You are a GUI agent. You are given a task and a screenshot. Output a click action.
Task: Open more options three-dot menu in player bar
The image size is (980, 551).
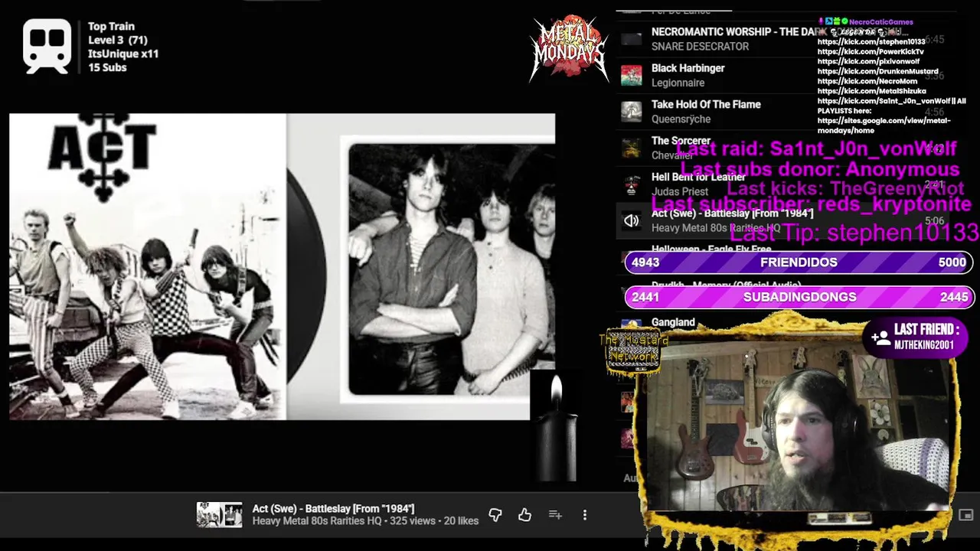coord(584,515)
